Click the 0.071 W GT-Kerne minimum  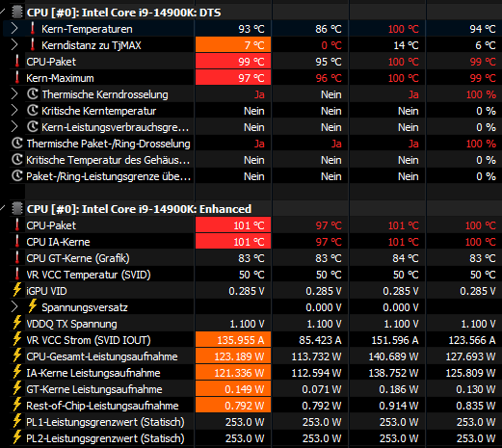pos(322,389)
